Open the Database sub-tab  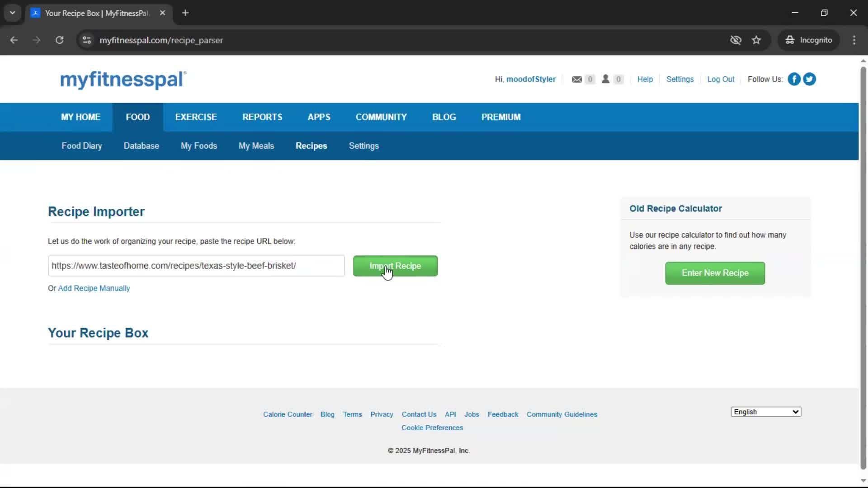pos(142,146)
